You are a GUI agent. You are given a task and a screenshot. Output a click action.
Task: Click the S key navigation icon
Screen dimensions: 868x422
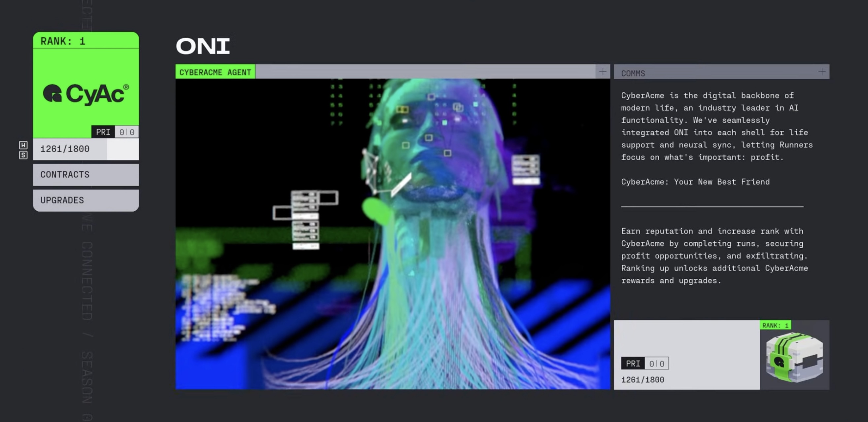tap(23, 156)
